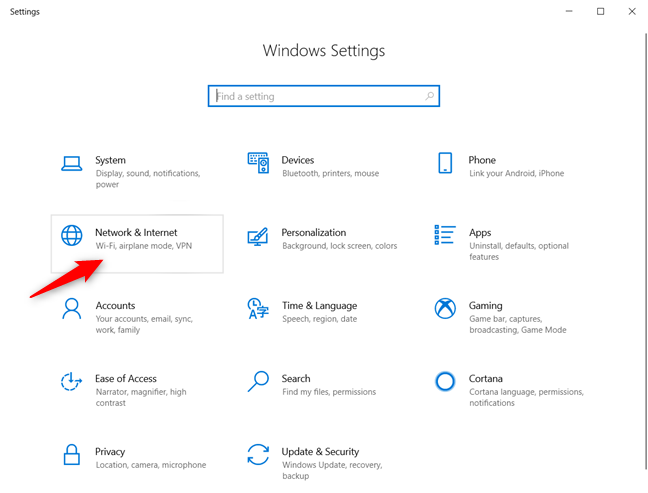Click the Gaming Xbox icon

point(445,308)
